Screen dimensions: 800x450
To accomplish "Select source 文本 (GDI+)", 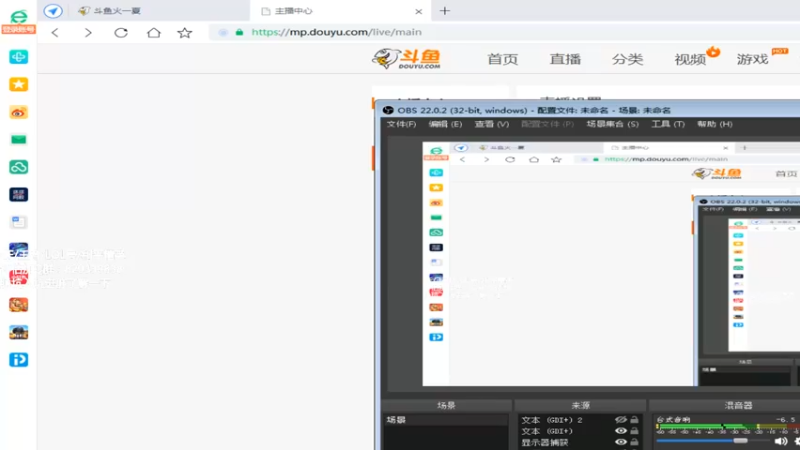I will (546, 431).
